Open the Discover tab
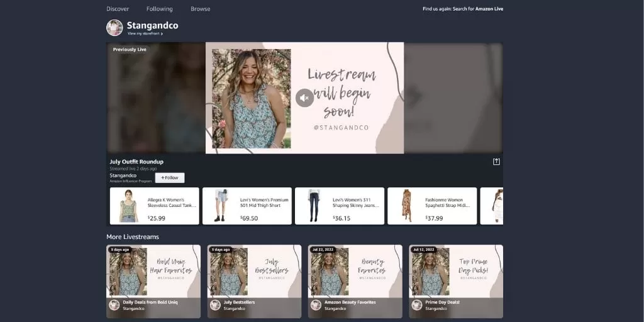 (118, 9)
